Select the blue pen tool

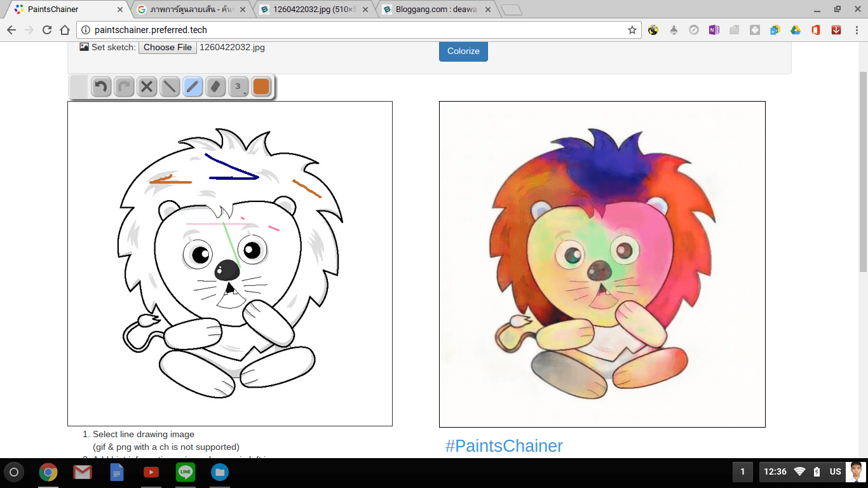pos(193,86)
